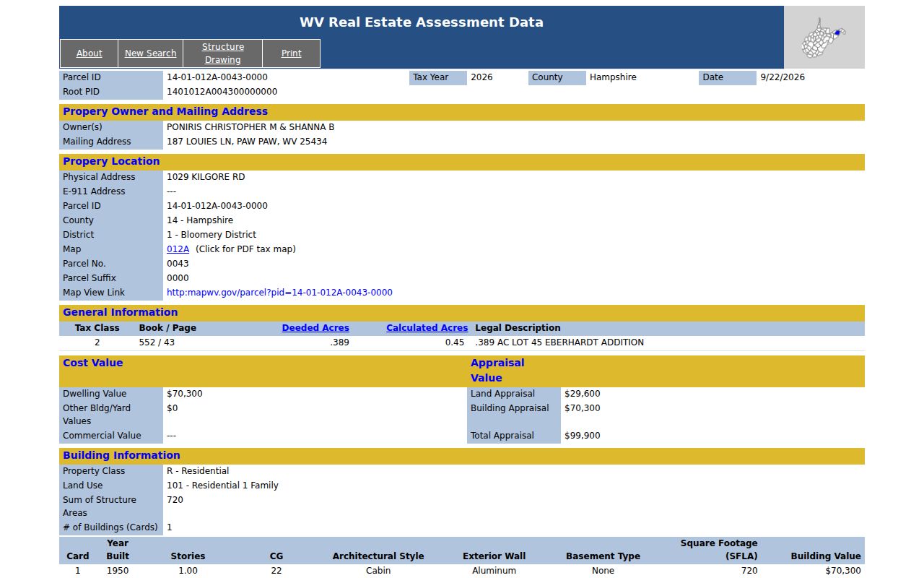Viewport: 924px width, 578px height.
Task: Click the Cost Value section heading
Action: click(x=93, y=363)
